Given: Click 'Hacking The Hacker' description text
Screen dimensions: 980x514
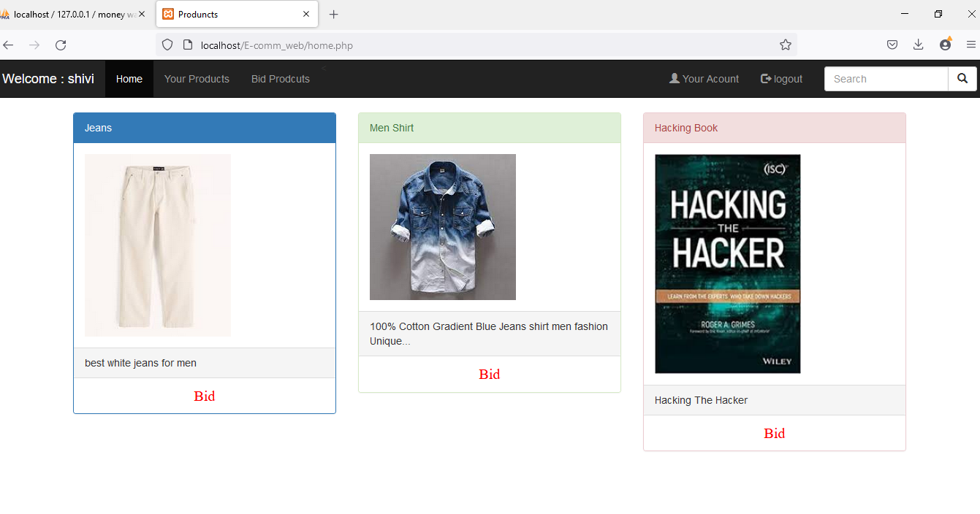Looking at the screenshot, I should point(701,400).
